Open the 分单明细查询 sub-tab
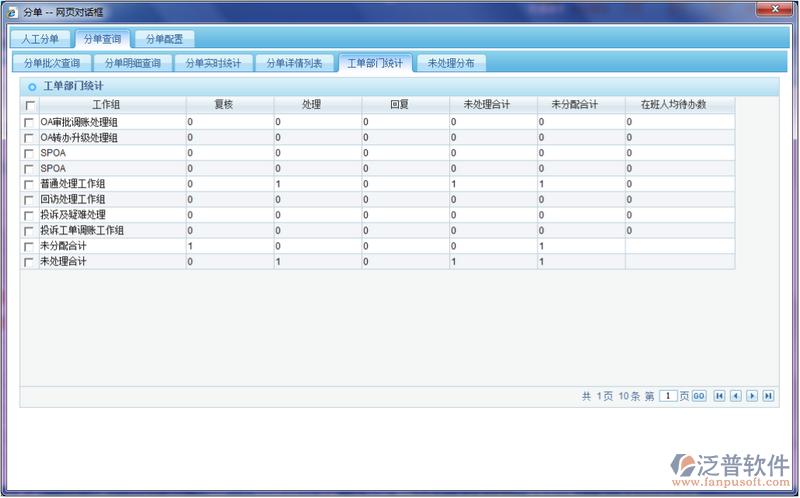This screenshot has width=800, height=498. (133, 63)
